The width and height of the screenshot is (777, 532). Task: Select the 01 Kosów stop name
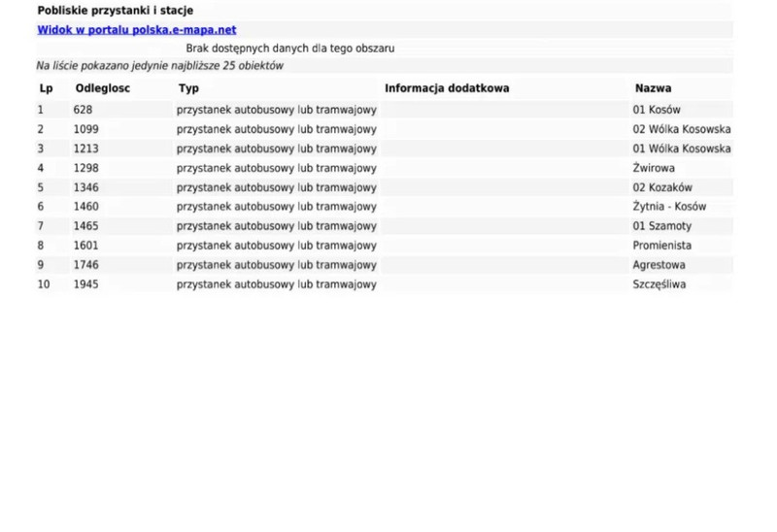click(657, 110)
